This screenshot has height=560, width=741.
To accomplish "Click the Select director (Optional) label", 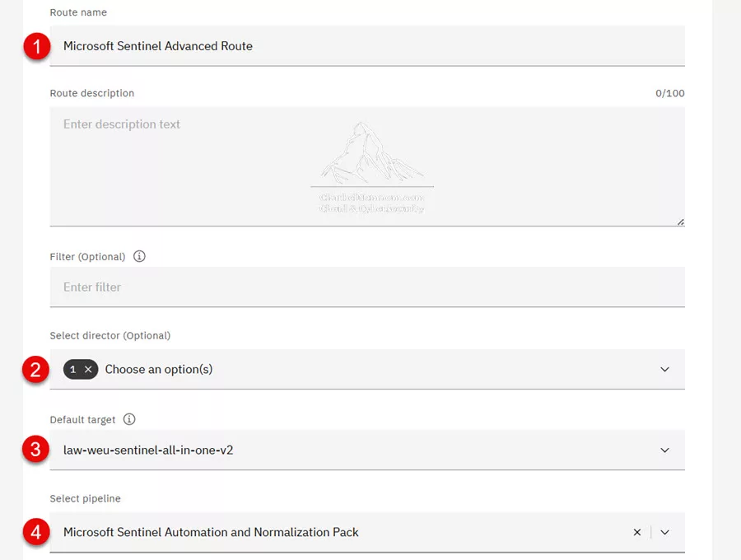I will coord(110,335).
